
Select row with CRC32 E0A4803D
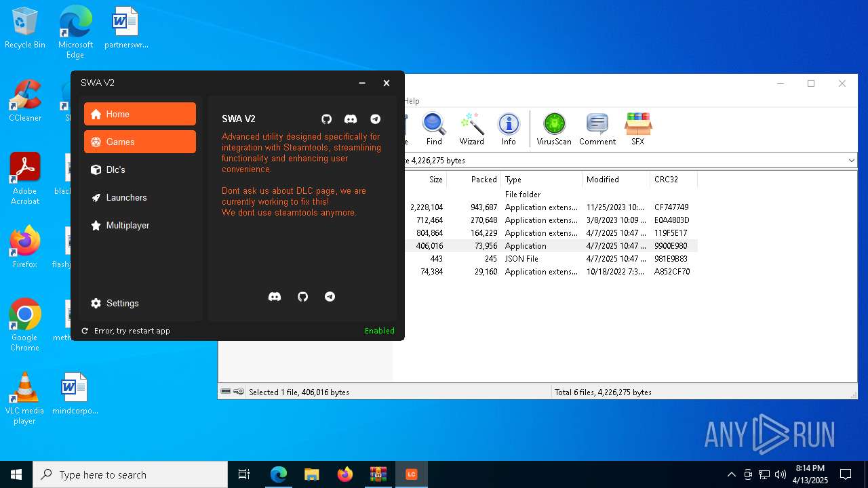point(551,220)
